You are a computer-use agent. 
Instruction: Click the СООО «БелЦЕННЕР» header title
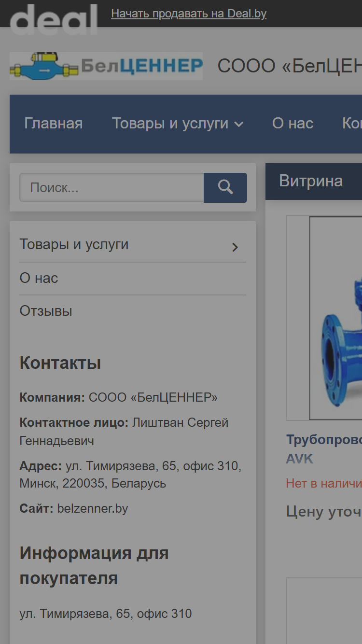tap(290, 66)
